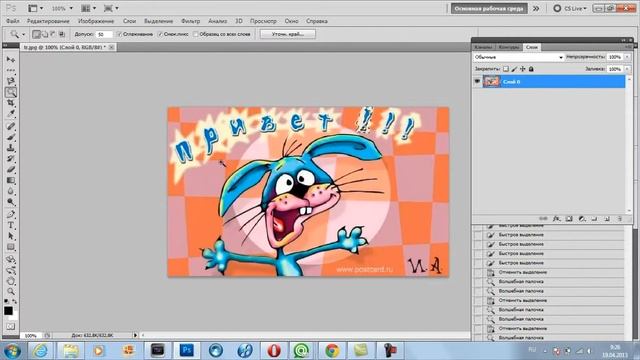This screenshot has height=360, width=640.
Task: Select the Gradient tool
Action: tap(11, 180)
